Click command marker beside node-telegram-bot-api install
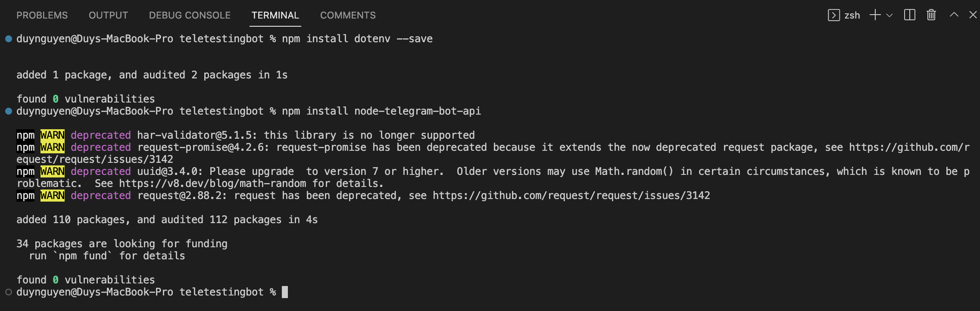The image size is (980, 311). [x=9, y=111]
